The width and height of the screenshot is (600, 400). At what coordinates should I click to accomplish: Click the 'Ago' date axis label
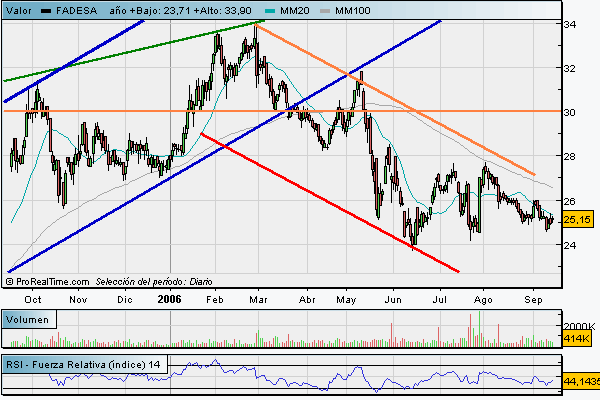pos(483,300)
